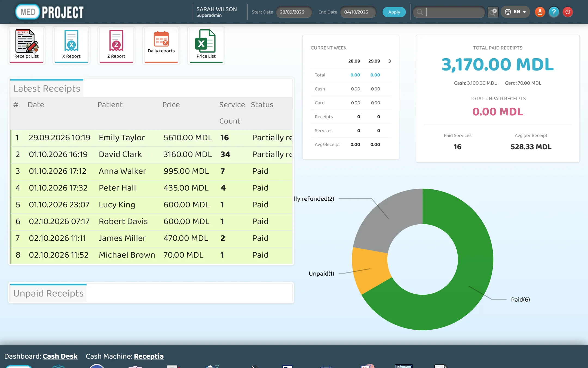The width and height of the screenshot is (588, 368).
Task: Click the 01.10.2026 17:32 date cell
Action: click(x=58, y=188)
